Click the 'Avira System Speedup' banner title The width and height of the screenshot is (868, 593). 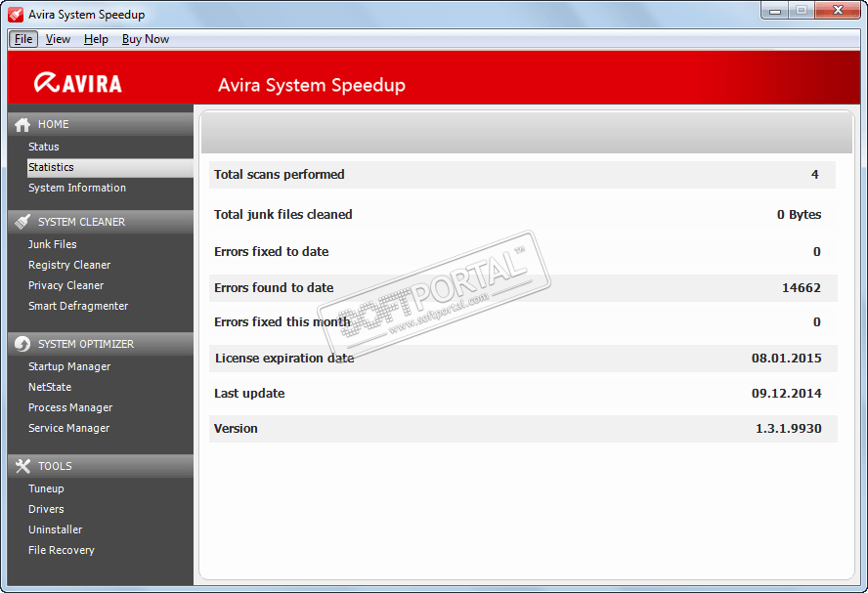[312, 85]
